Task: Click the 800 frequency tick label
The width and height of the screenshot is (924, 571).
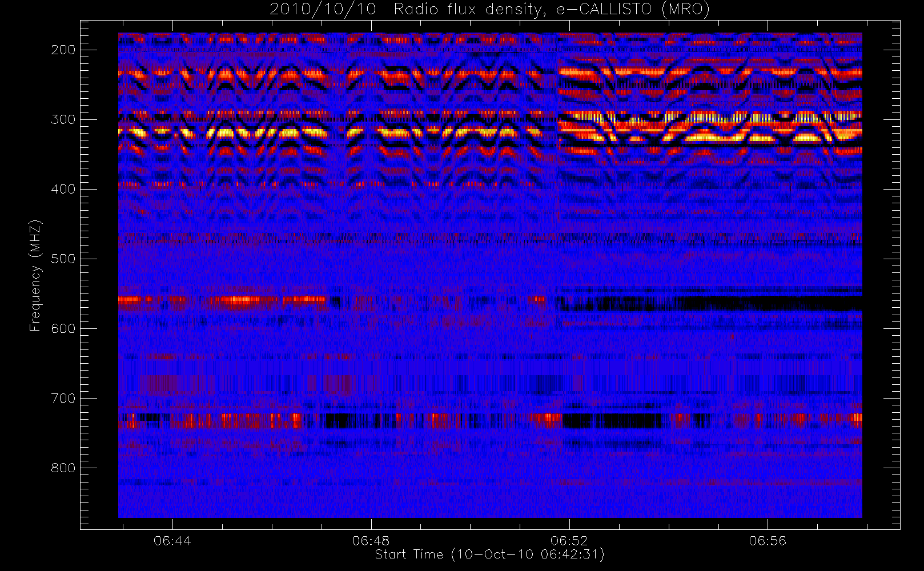Action: (63, 468)
